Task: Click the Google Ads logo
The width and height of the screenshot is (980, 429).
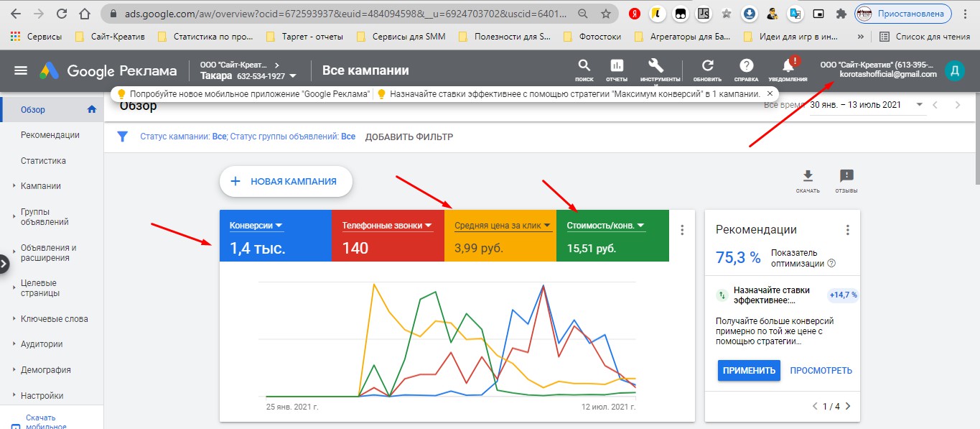Action: coord(49,70)
